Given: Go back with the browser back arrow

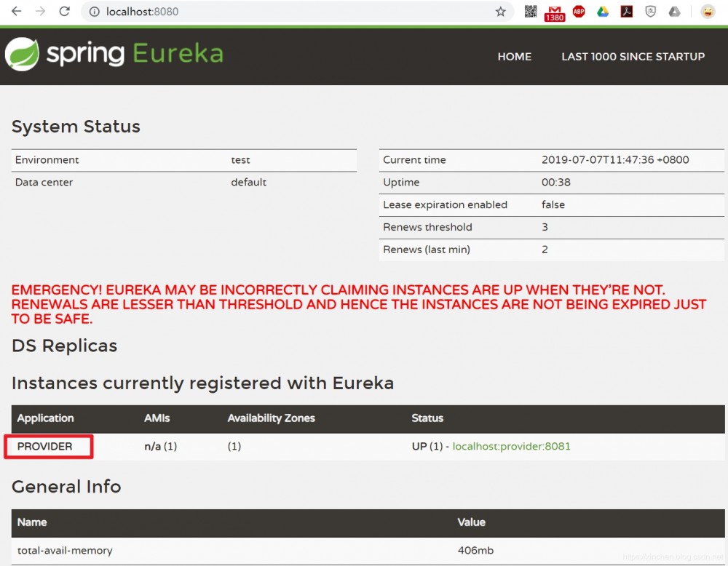Looking at the screenshot, I should tap(16, 11).
